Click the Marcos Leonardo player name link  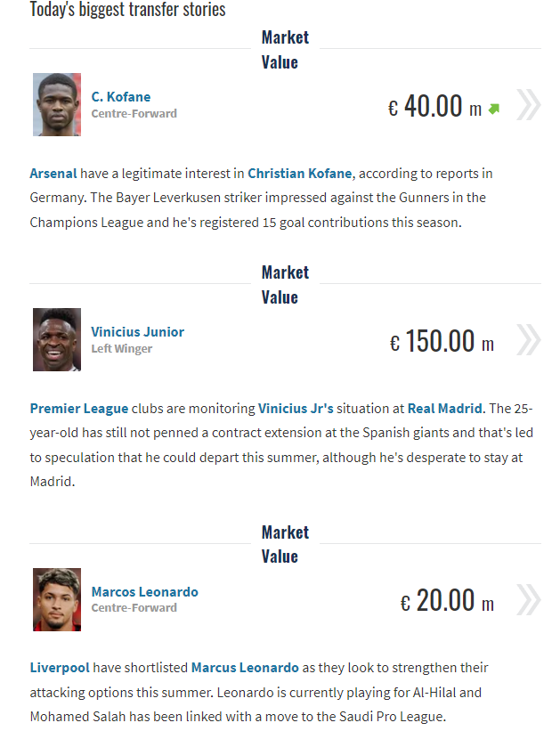pyautogui.click(x=144, y=592)
